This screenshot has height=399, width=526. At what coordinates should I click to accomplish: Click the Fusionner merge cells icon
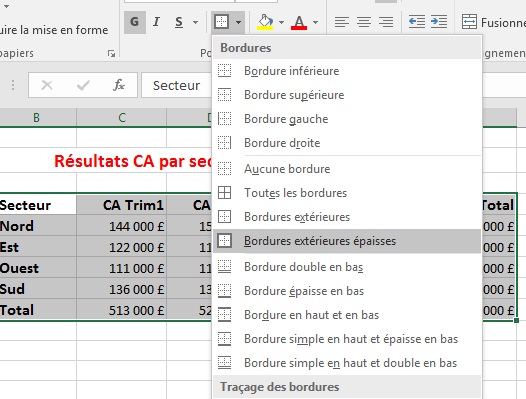click(469, 22)
